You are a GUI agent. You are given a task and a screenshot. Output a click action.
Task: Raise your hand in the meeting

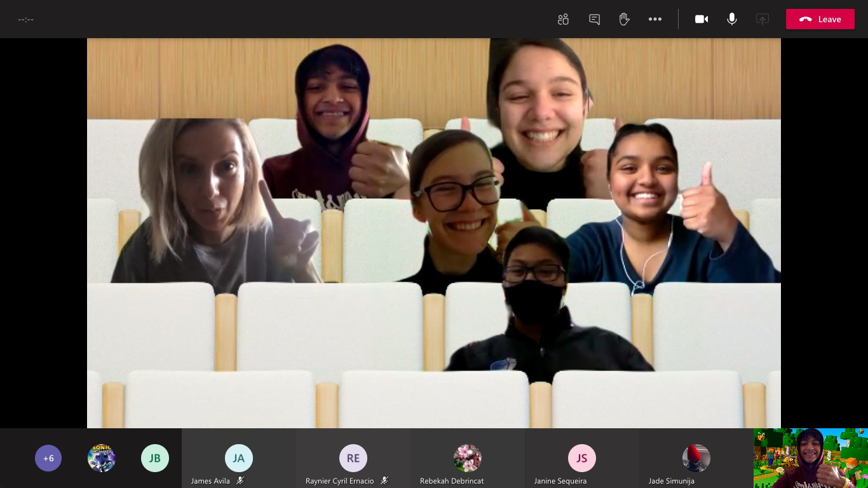pos(624,19)
